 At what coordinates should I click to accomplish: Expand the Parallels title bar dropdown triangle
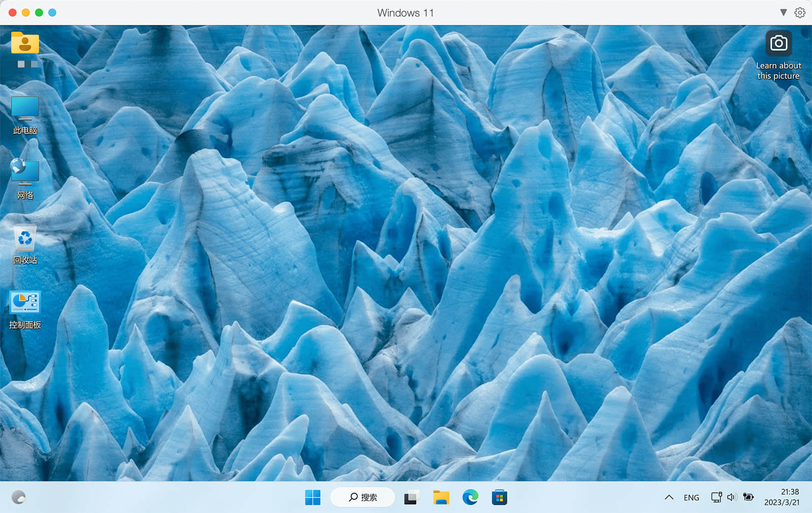coord(783,13)
